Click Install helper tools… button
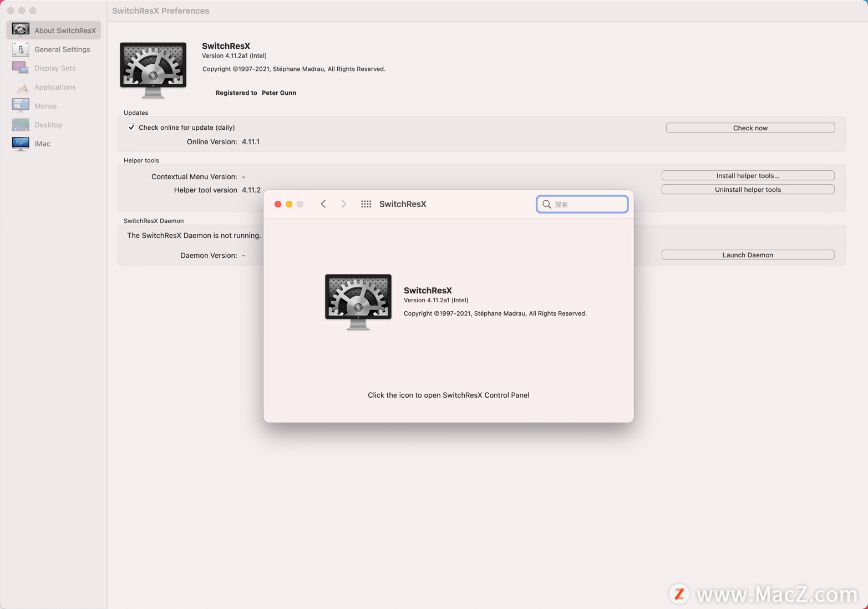This screenshot has width=868, height=609. [748, 175]
